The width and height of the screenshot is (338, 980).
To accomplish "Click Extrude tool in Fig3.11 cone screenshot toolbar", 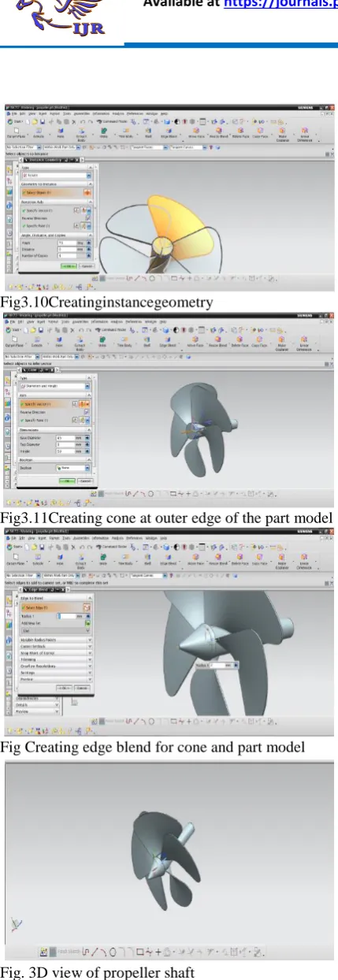I will coord(36,340).
